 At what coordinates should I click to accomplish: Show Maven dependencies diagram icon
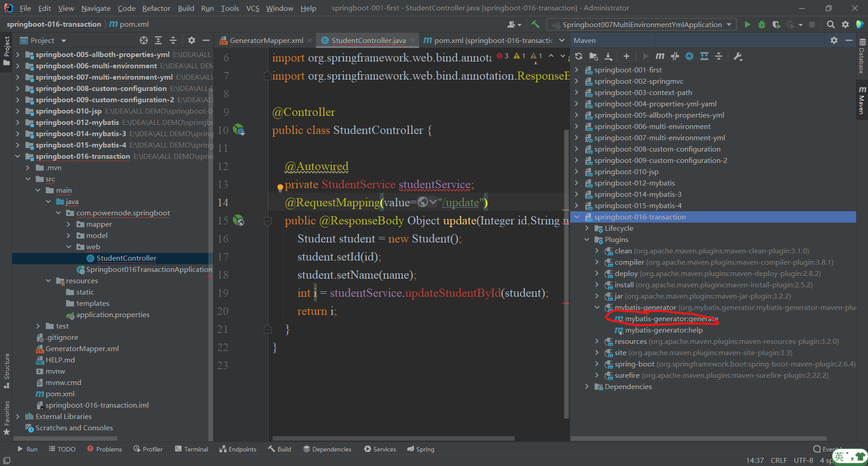pos(704,56)
